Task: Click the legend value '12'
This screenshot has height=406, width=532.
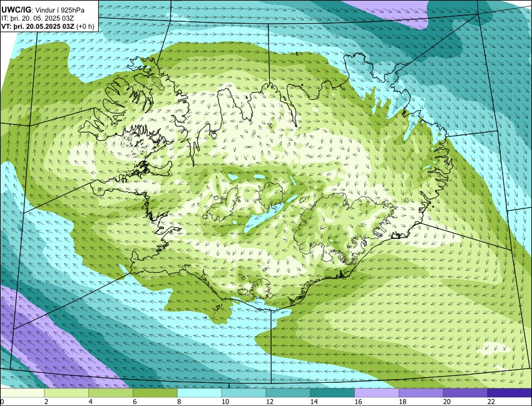Action: click(x=269, y=402)
